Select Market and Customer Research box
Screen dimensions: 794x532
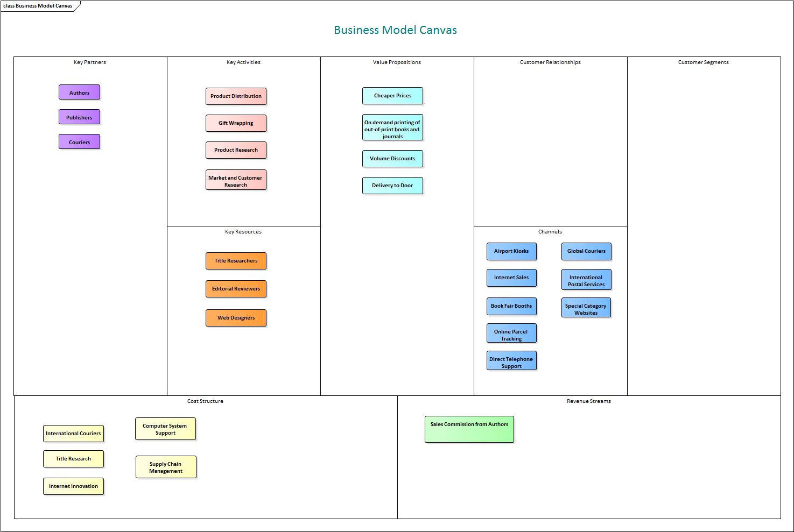(x=236, y=181)
